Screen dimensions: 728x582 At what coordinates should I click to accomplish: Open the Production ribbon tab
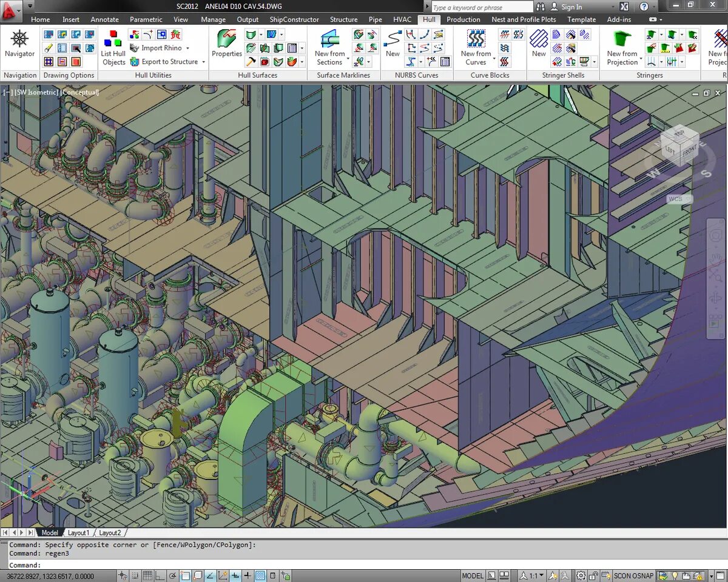click(463, 19)
